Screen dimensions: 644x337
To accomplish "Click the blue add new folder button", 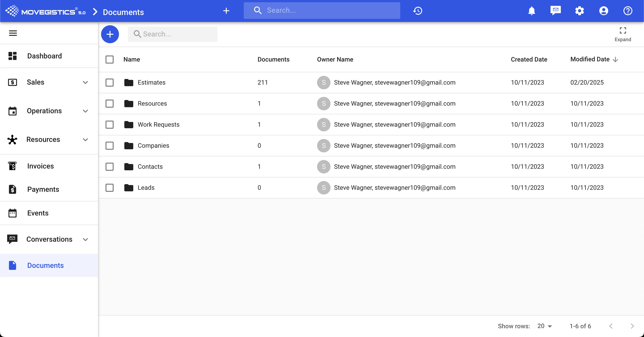I will click(x=110, y=34).
